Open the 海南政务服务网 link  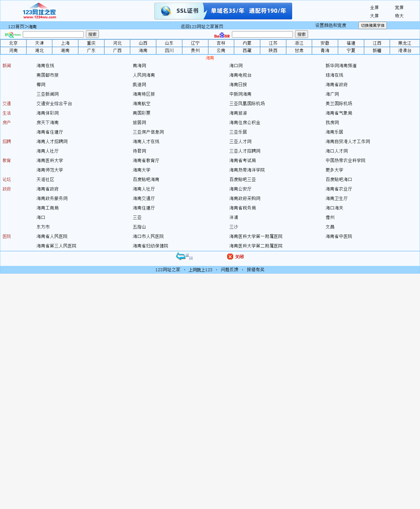click(52, 199)
